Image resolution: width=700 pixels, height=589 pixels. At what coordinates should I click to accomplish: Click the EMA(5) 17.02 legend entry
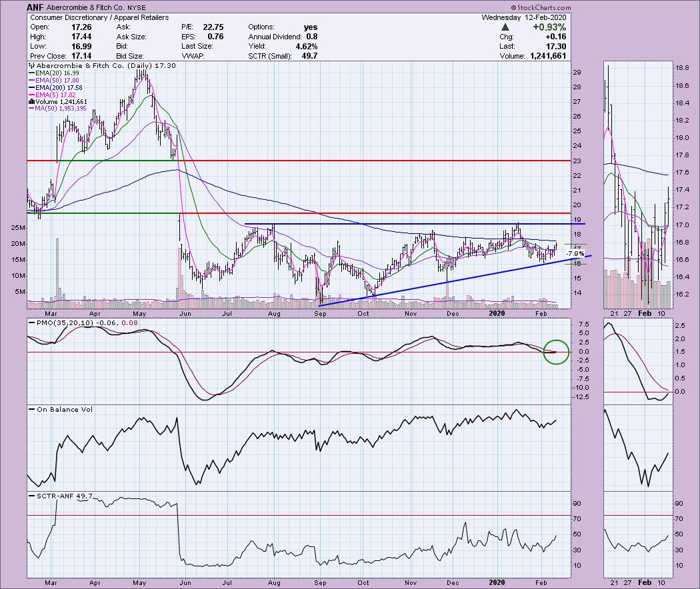52,95
